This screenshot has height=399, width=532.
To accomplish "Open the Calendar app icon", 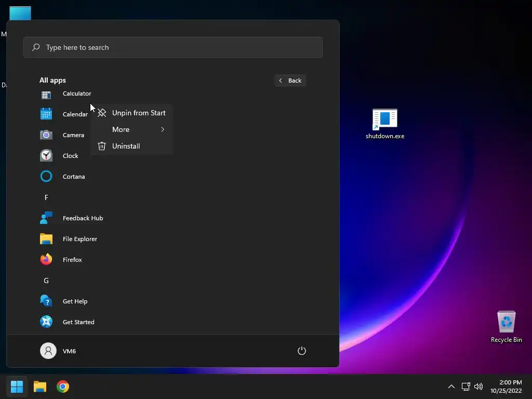I will coord(46,114).
